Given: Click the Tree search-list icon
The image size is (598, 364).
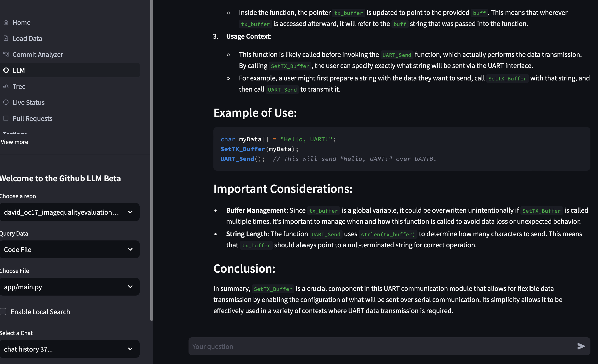Looking at the screenshot, I should pyautogui.click(x=6, y=86).
